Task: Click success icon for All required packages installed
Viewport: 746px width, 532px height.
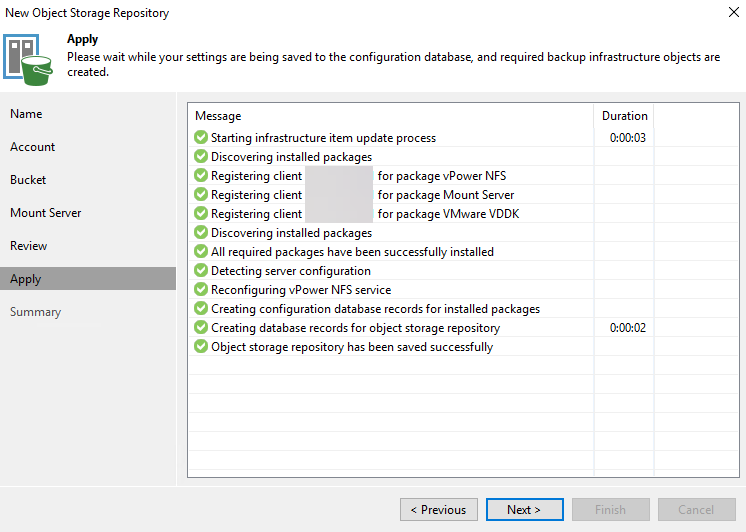Action: coord(201,252)
